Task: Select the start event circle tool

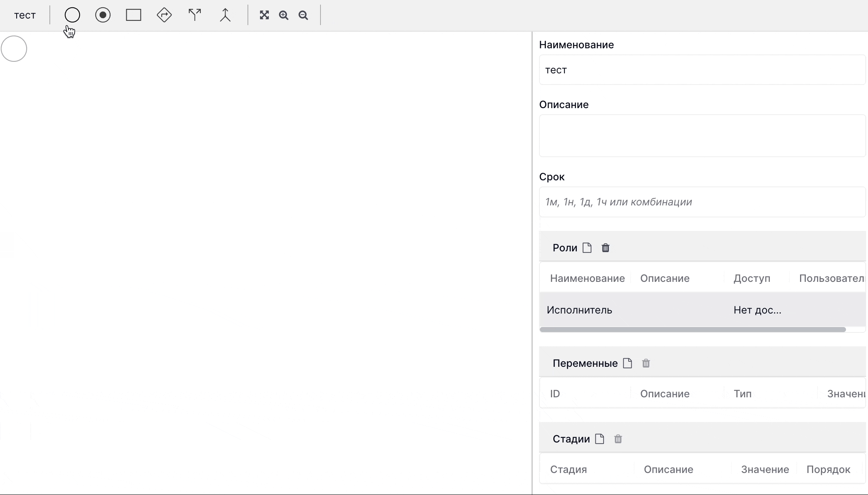Action: pos(72,15)
